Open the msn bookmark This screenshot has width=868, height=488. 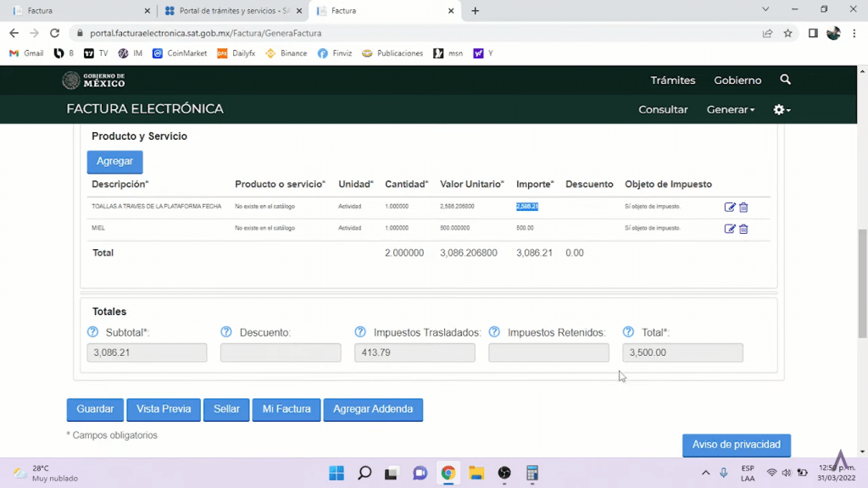pos(448,53)
